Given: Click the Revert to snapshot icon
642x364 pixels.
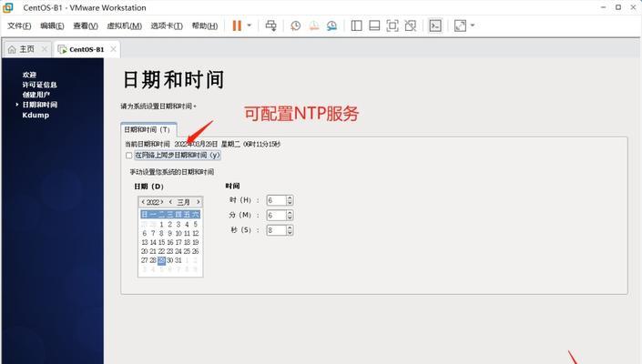Looking at the screenshot, I should point(313,25).
